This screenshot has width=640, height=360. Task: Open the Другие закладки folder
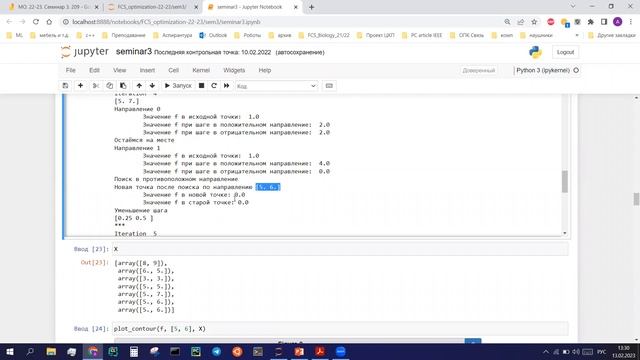coord(612,36)
